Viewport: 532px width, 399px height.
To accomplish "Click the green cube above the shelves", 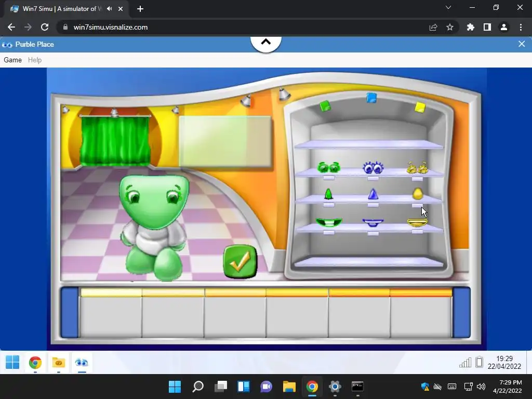I will pos(325,106).
